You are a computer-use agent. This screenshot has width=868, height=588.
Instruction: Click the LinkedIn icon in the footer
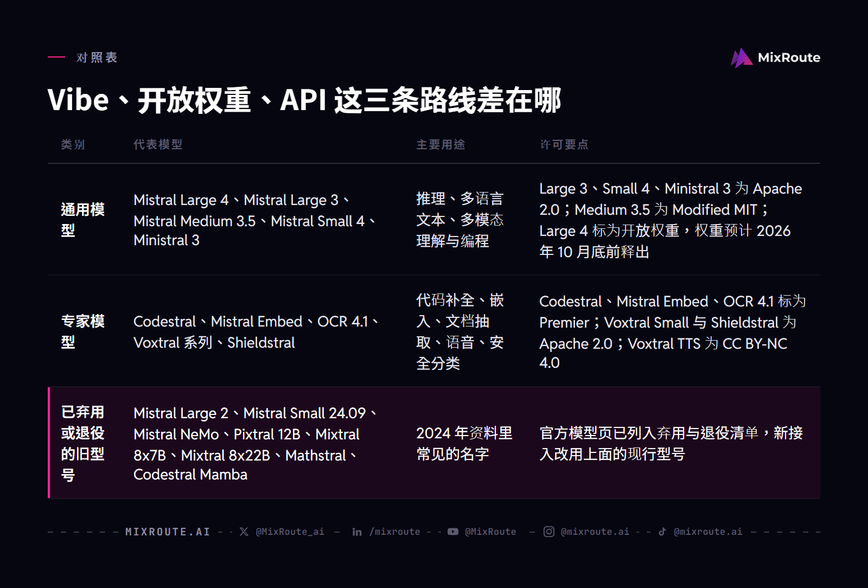coord(357,532)
